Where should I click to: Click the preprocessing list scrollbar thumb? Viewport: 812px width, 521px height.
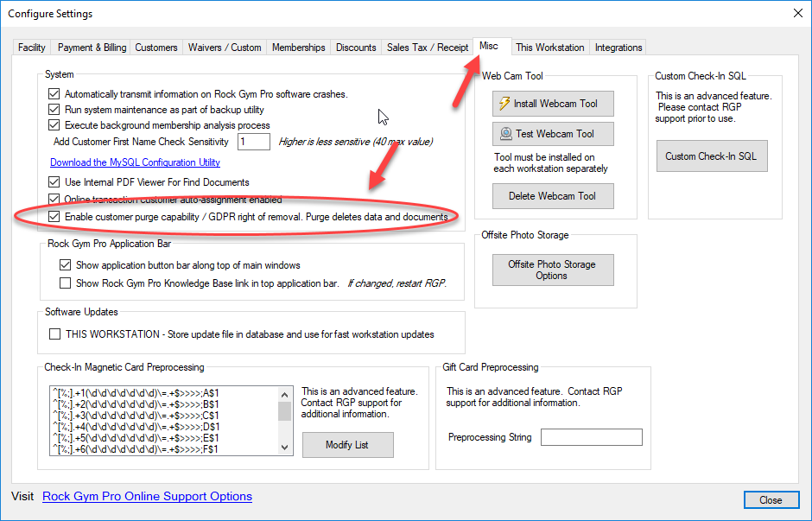(x=284, y=411)
